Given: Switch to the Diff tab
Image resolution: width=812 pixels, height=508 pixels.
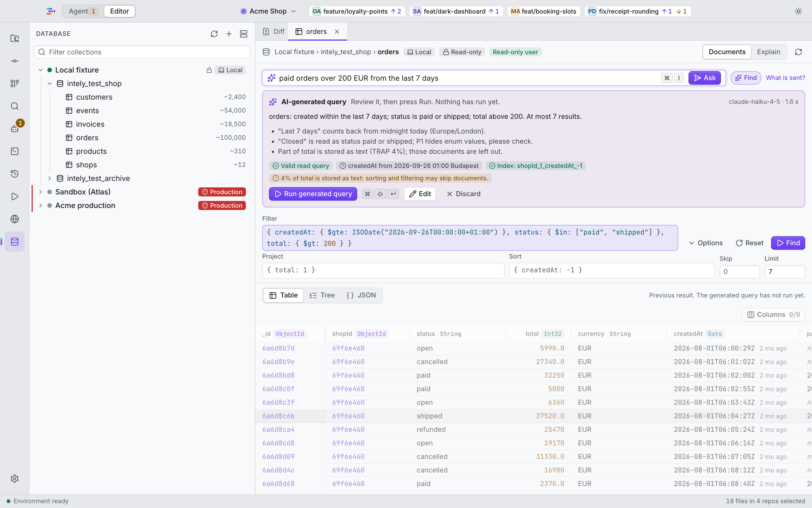Looking at the screenshot, I should click(274, 32).
